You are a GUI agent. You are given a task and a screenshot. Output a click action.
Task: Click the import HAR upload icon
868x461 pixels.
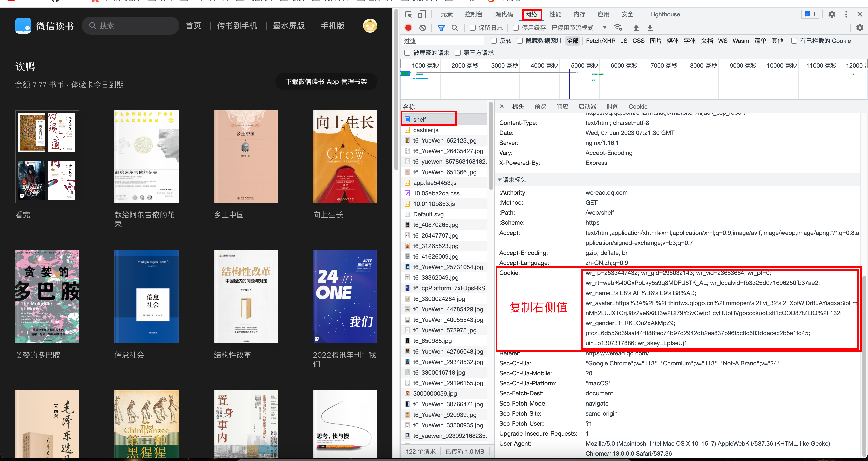[636, 28]
